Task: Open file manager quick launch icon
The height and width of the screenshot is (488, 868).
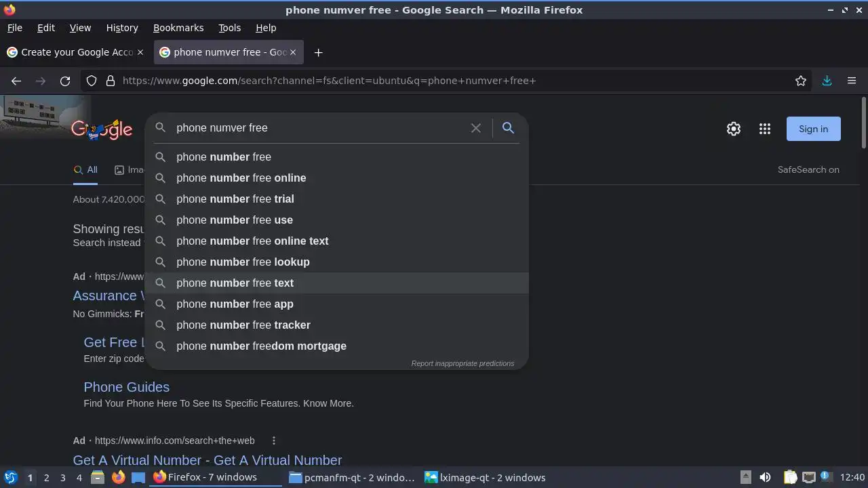Action: click(98, 477)
